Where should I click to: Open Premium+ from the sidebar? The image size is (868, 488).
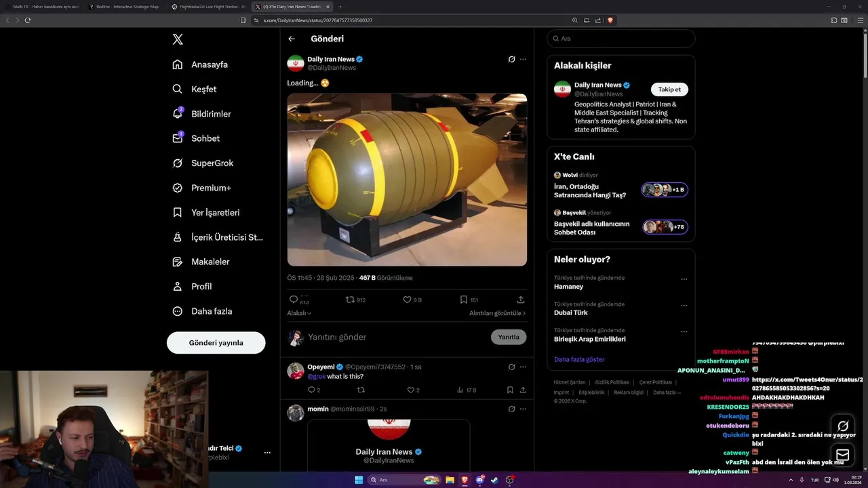click(201, 188)
